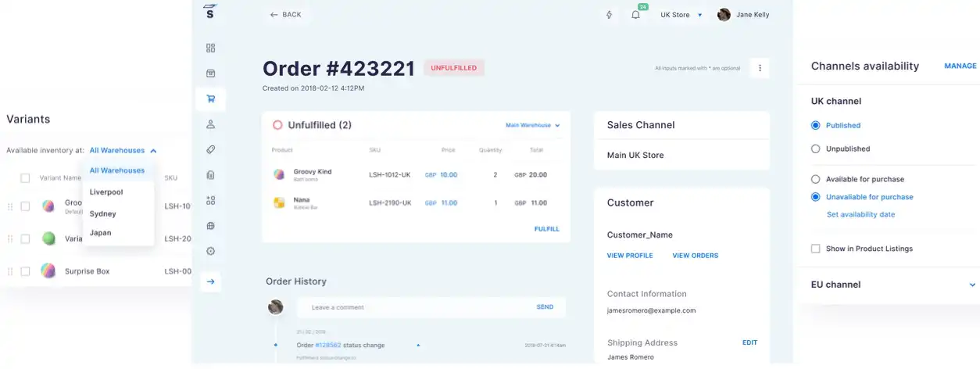Open the globe translations icon in sidebar

tap(210, 226)
